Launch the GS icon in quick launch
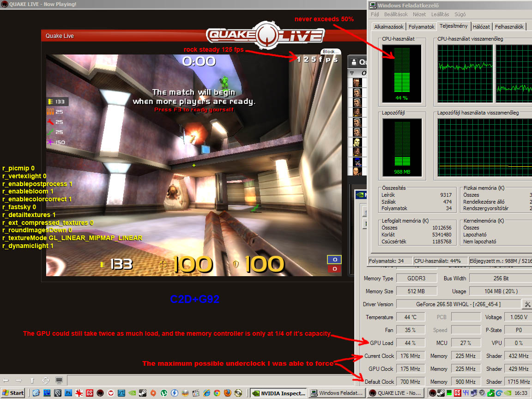Image resolution: width=532 pixels, height=399 pixels. [90, 393]
